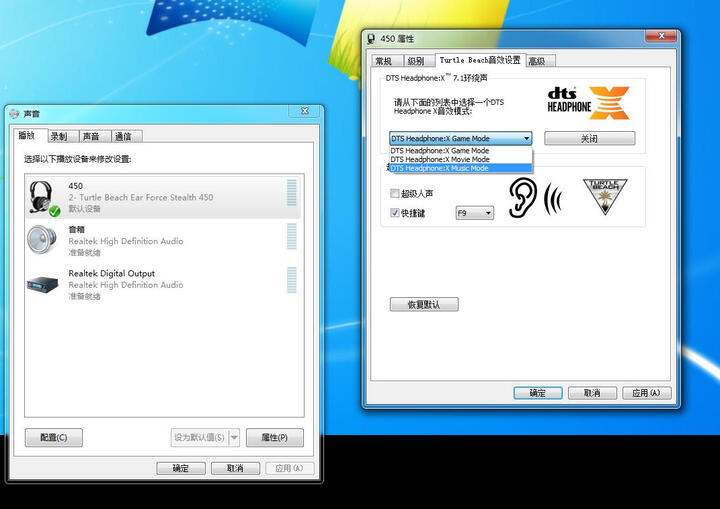This screenshot has height=509, width=720.
Task: Click 取消 in the 声音 window
Action: [235, 468]
